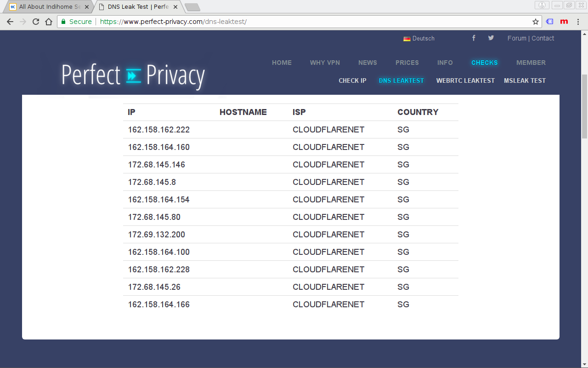Open a new browser tab
588x368 pixels.
point(192,7)
